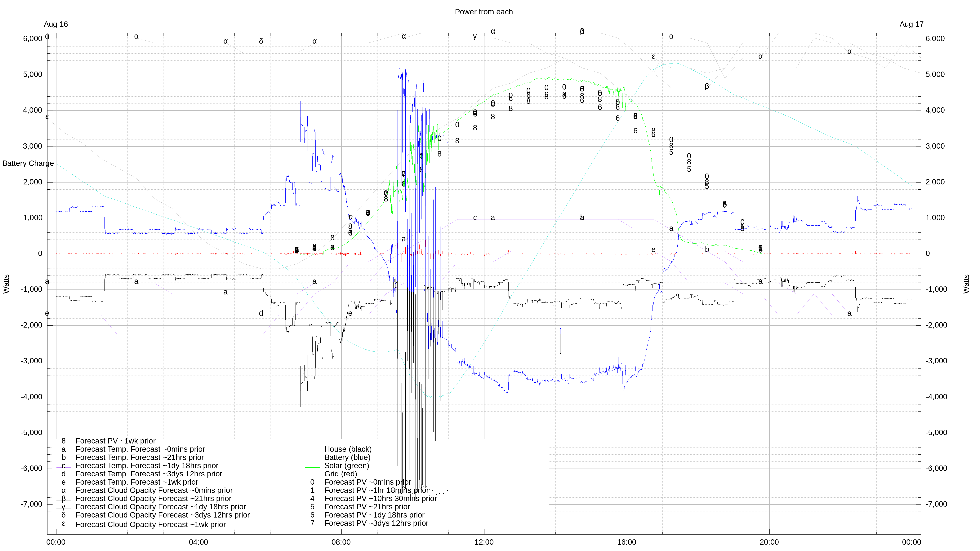Click the 'House (black)' legend entry
The height and width of the screenshot is (551, 980).
347,449
